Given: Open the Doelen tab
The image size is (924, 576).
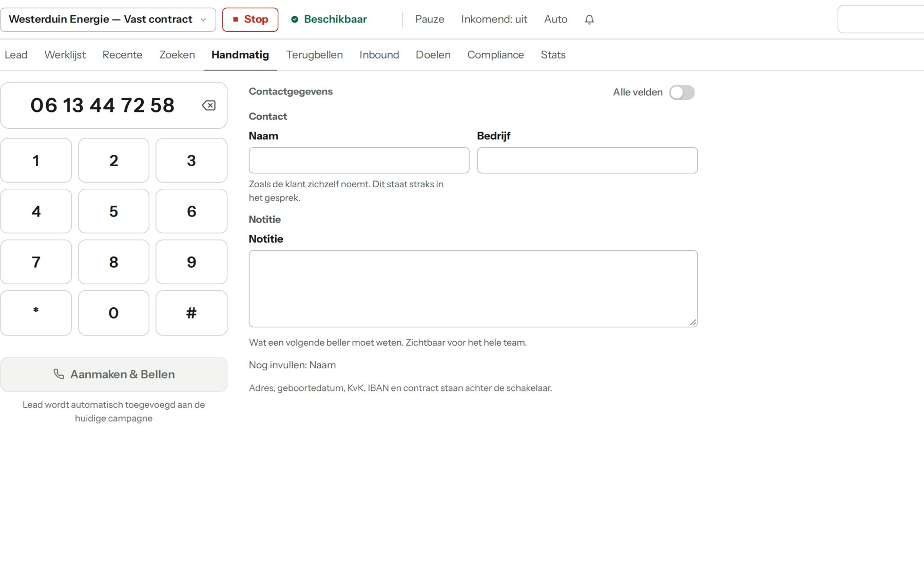Looking at the screenshot, I should click(x=433, y=55).
